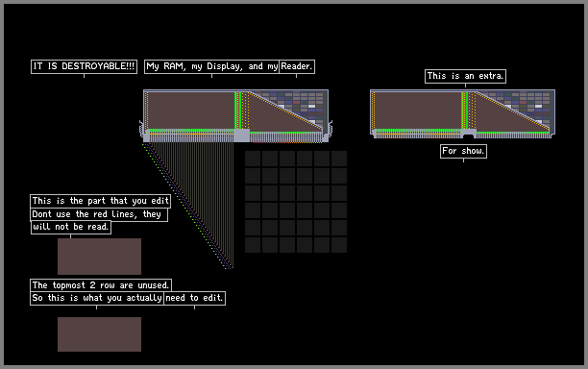The height and width of the screenshot is (369, 588).
Task: Click the brown RAM area of the extra machine
Action: tap(418, 111)
